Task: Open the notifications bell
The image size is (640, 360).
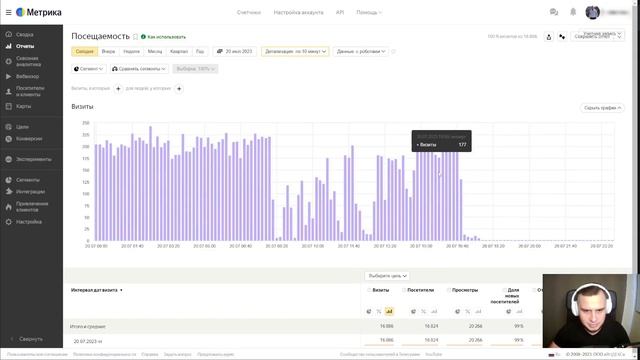Action: [x=573, y=12]
